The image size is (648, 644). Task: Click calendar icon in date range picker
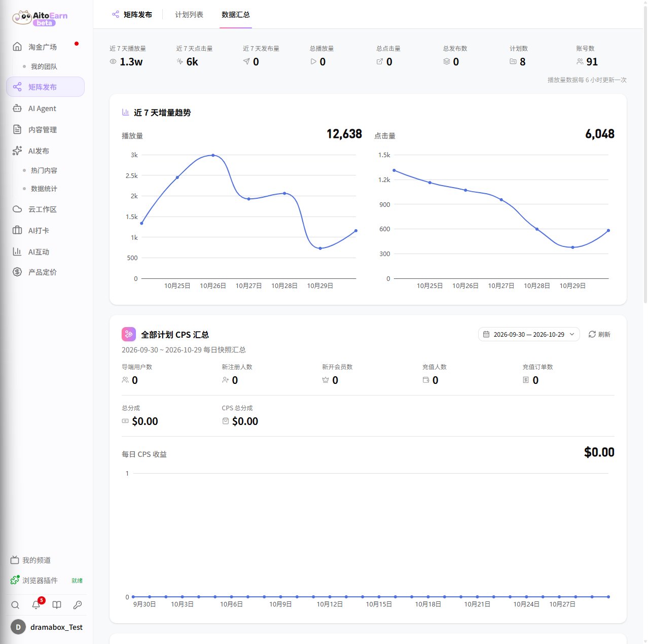pos(486,334)
